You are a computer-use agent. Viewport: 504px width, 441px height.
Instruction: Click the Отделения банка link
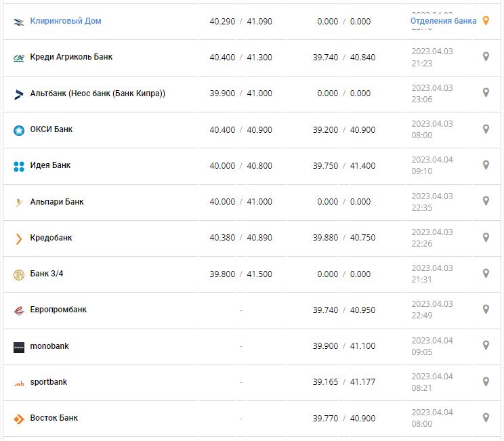(x=443, y=21)
